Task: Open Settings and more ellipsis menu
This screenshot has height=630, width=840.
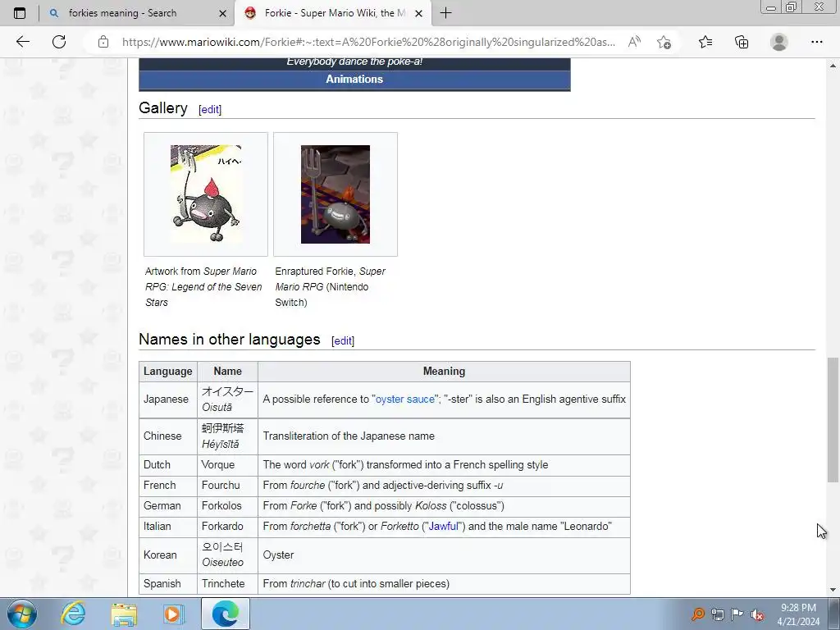Action: pos(816,42)
